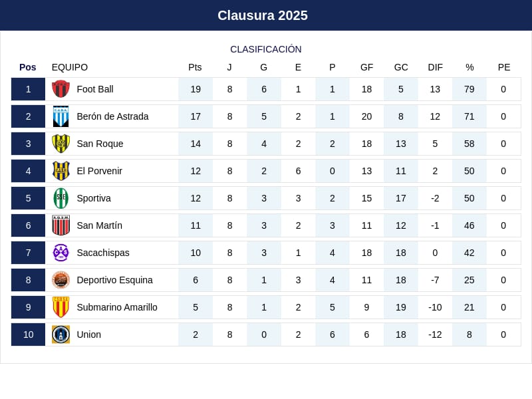Open the Foot Ball team name link
The width and height of the screenshot is (532, 399).
pos(95,89)
